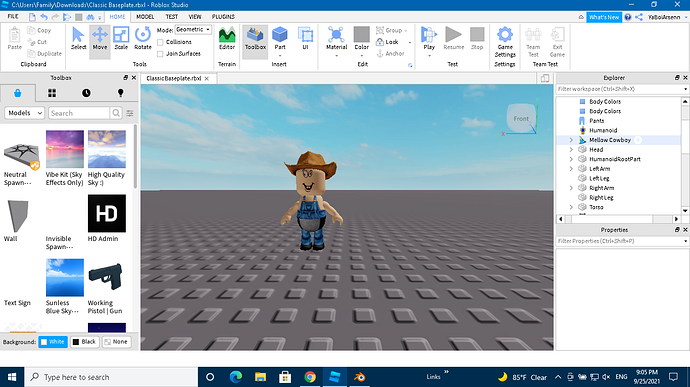
Task: Click the Color swatch in Edit group
Action: pos(362,34)
